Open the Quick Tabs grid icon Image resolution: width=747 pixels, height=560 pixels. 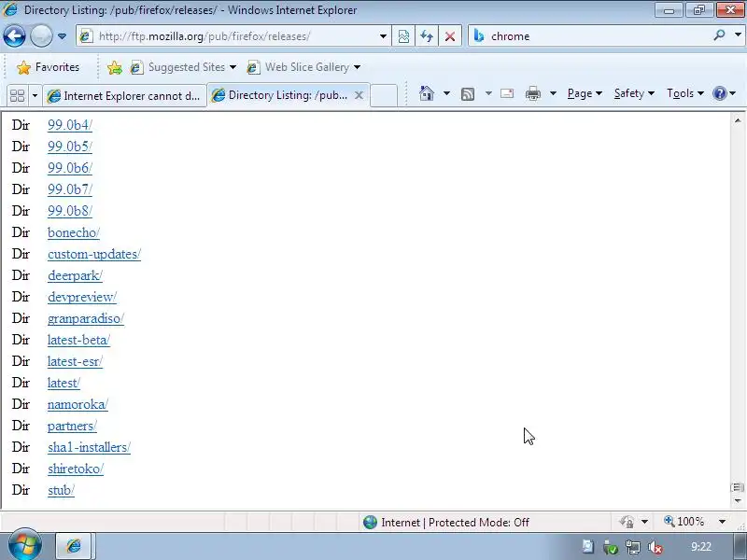point(17,96)
